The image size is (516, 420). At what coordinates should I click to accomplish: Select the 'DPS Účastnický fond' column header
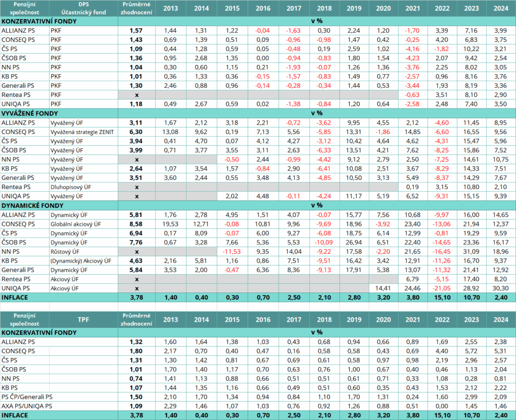[84, 9]
